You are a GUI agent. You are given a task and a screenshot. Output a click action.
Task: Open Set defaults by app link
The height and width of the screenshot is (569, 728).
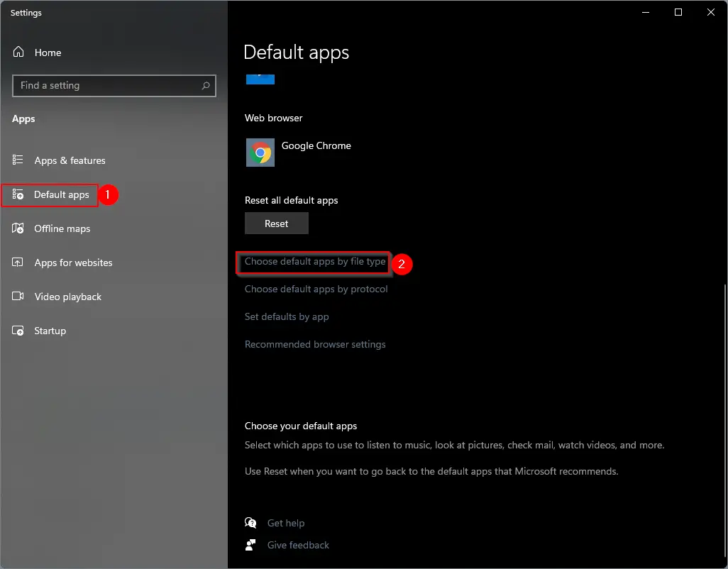tap(287, 316)
